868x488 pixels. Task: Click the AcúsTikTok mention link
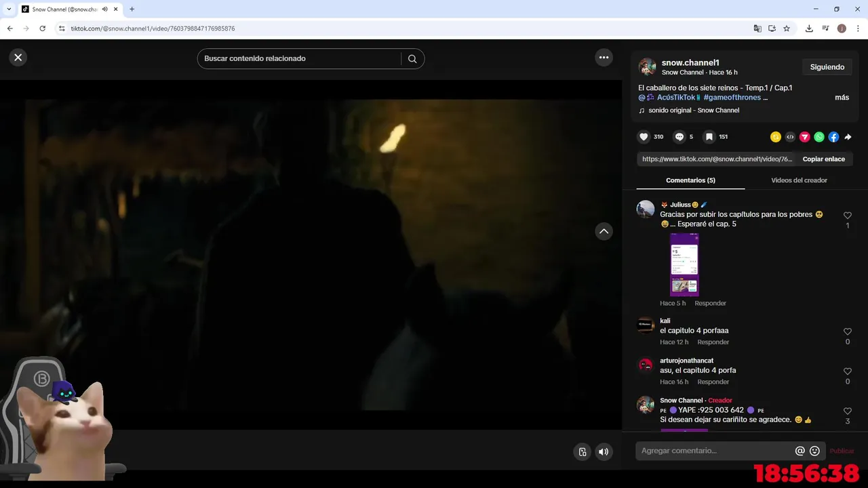click(669, 98)
